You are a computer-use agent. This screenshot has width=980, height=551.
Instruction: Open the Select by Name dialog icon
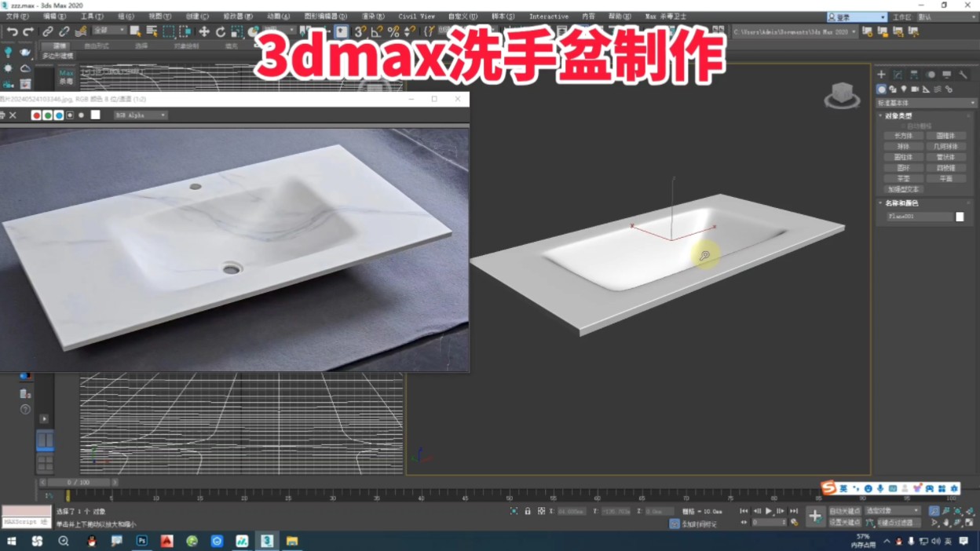(151, 32)
